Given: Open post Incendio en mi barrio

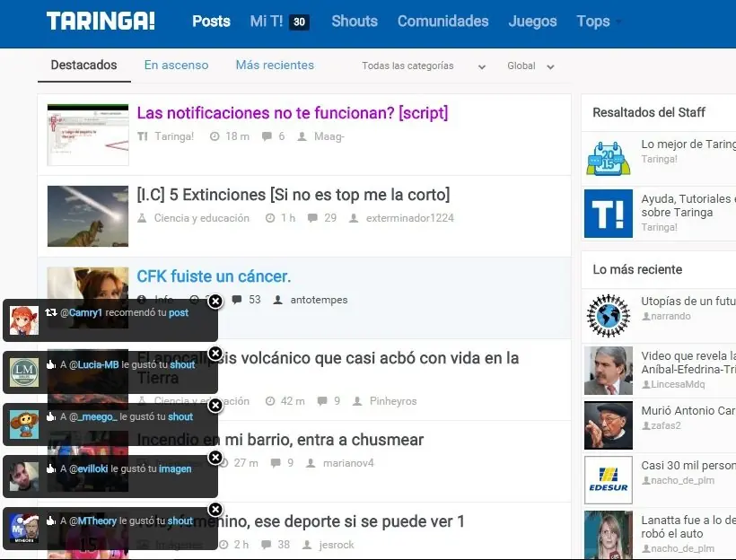Looking at the screenshot, I should coord(280,440).
